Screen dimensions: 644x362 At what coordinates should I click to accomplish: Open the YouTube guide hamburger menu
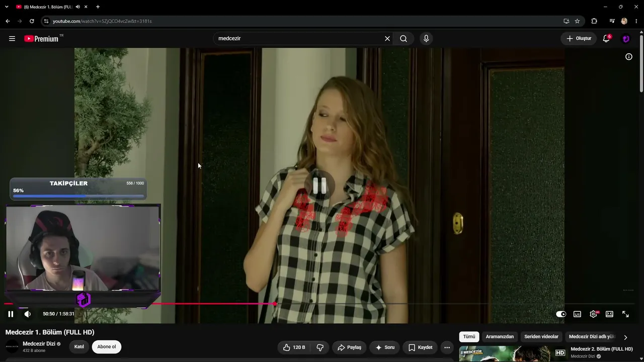[x=12, y=39]
